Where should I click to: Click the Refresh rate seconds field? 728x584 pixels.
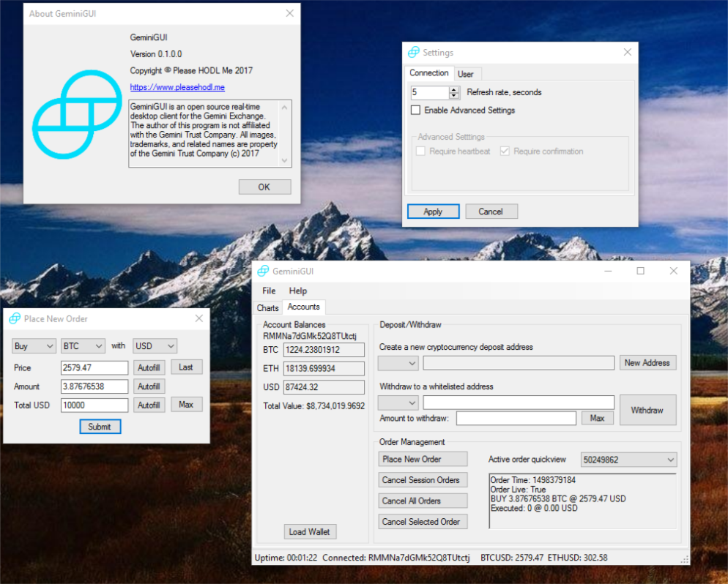(430, 92)
